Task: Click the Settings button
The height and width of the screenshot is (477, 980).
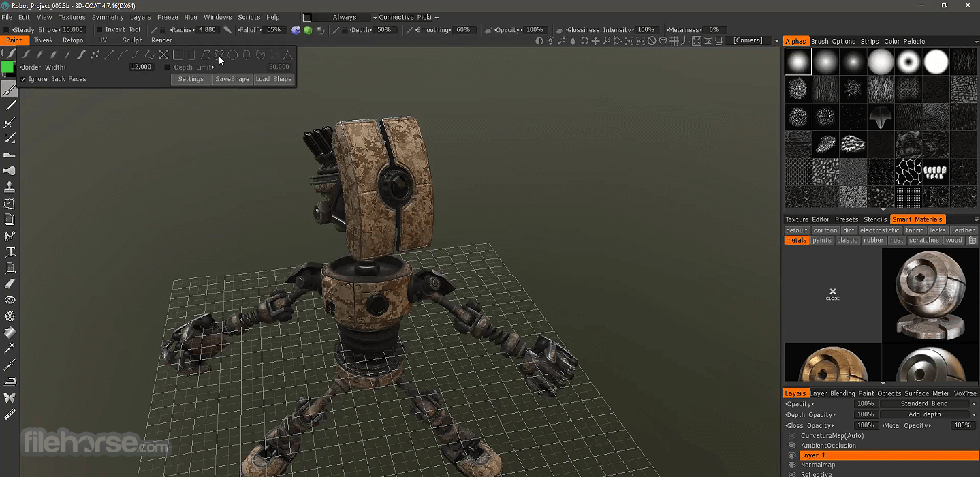Action: tap(191, 80)
